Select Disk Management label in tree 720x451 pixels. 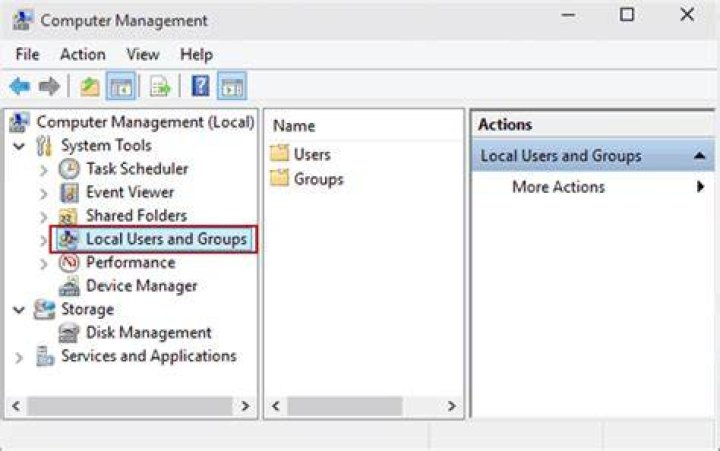coord(149,332)
